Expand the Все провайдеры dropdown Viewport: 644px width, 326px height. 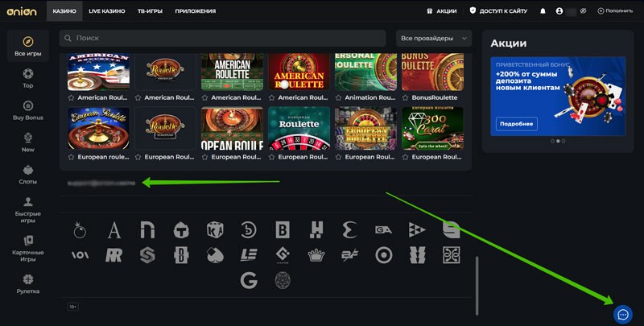(x=434, y=39)
